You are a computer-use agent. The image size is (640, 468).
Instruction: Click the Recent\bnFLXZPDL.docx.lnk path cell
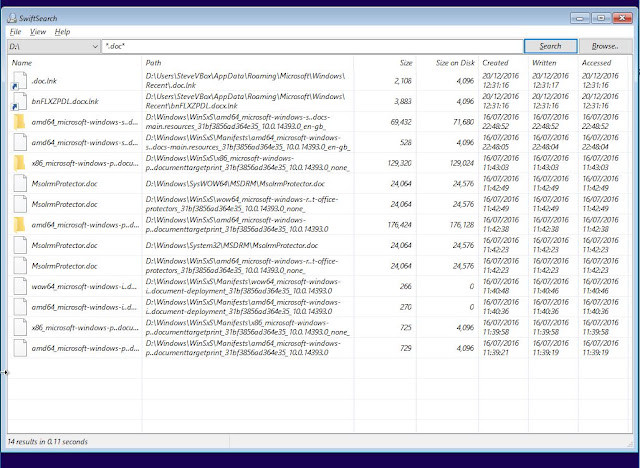pyautogui.click(x=245, y=101)
